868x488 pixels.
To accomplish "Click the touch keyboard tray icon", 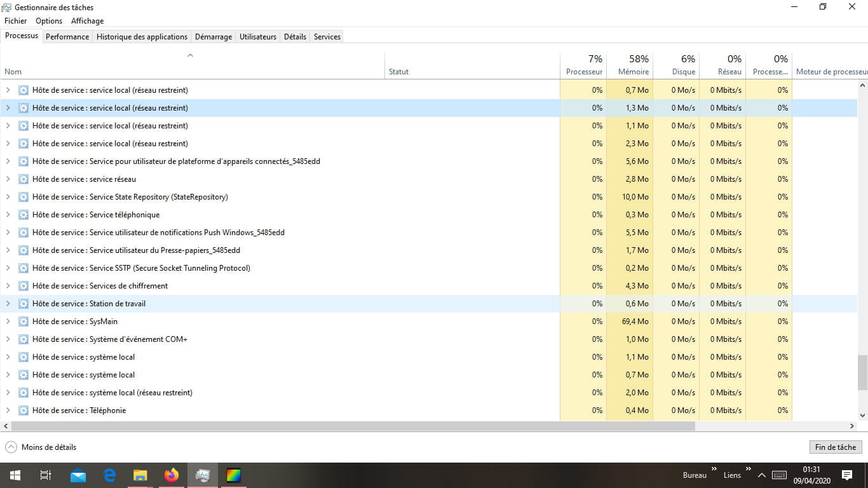I will (x=780, y=475).
